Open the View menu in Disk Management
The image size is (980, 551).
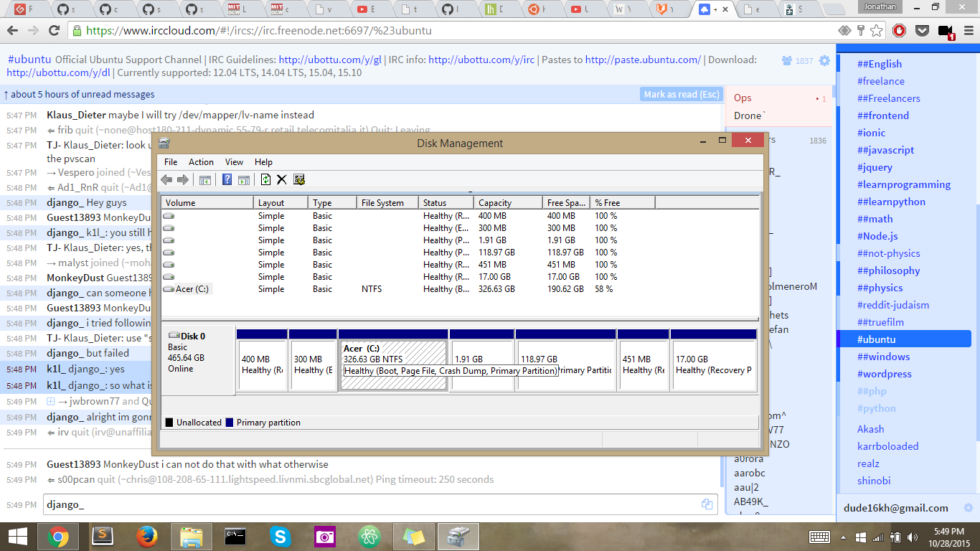[234, 162]
